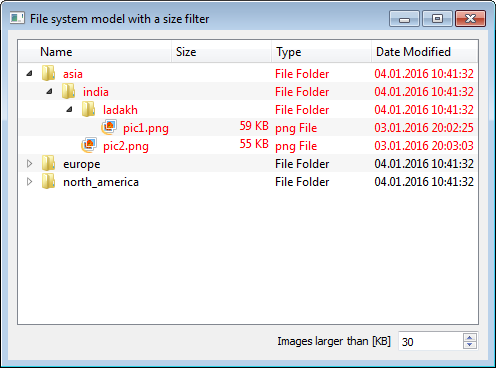496x368 pixels.
Task: Click the Images larger than [KB] label
Action: tap(334, 341)
